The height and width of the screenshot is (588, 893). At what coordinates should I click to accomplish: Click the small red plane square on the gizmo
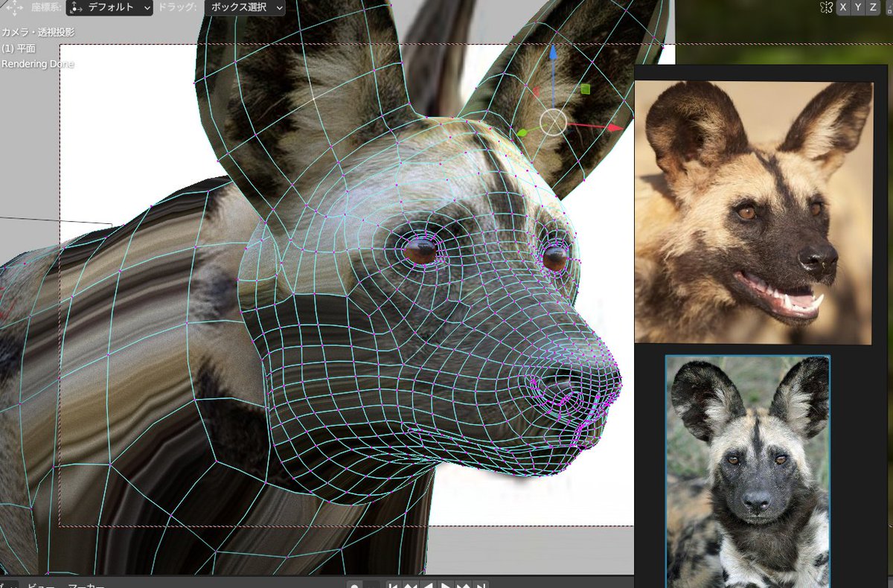pyautogui.click(x=536, y=92)
